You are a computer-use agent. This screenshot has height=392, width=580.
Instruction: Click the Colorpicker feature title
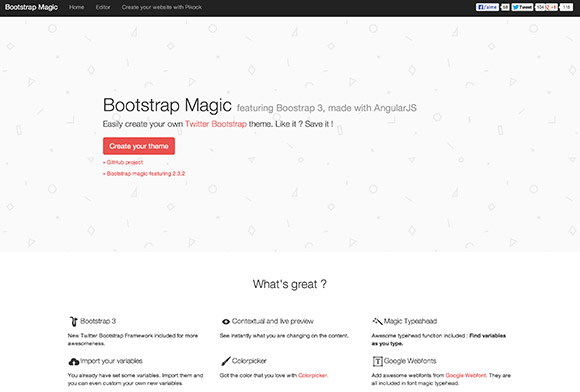tap(249, 361)
